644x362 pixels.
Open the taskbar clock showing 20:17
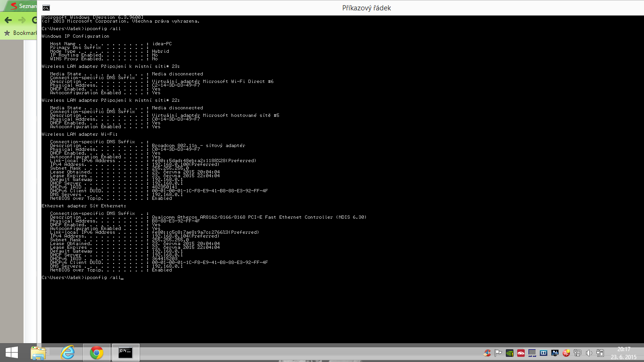pyautogui.click(x=624, y=353)
